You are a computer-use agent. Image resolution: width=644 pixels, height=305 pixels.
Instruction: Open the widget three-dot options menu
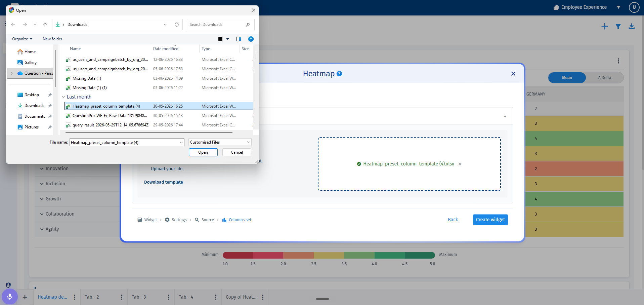(x=618, y=61)
